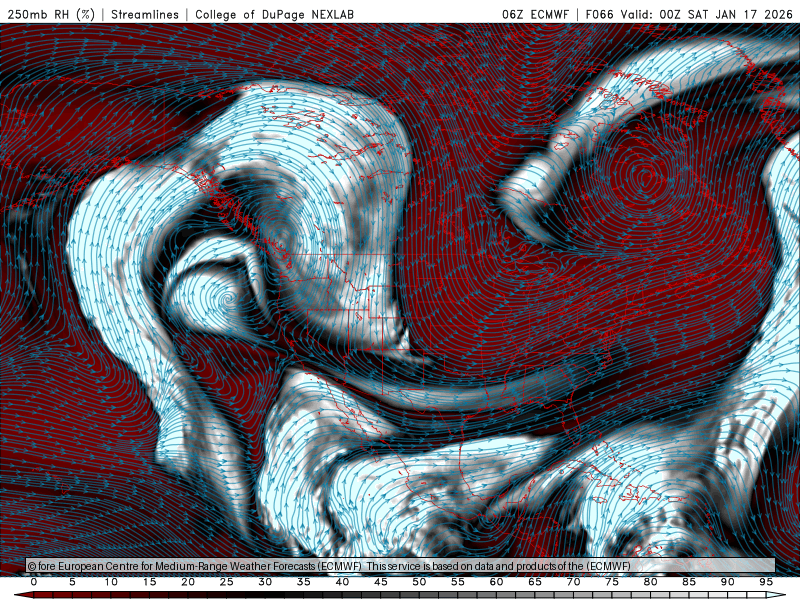Click the '06Z ECMWF' model run label

pos(535,14)
